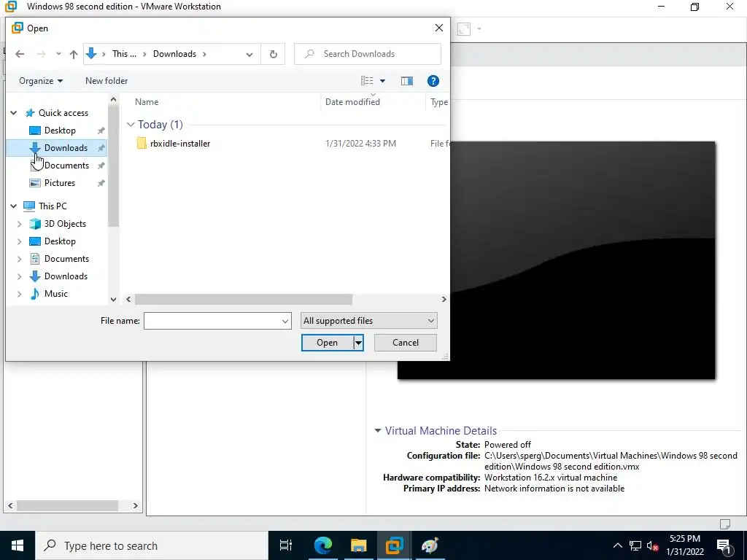Open Task View from the taskbar
747x560 pixels.
[286, 545]
